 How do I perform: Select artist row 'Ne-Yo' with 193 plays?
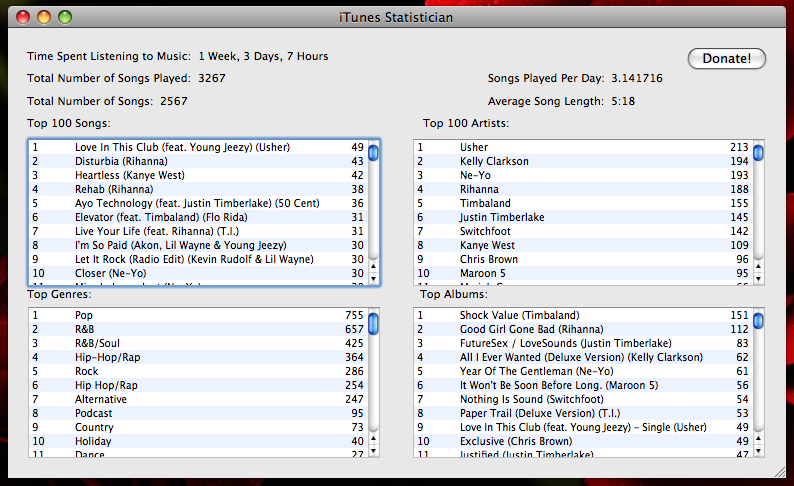[x=583, y=175]
